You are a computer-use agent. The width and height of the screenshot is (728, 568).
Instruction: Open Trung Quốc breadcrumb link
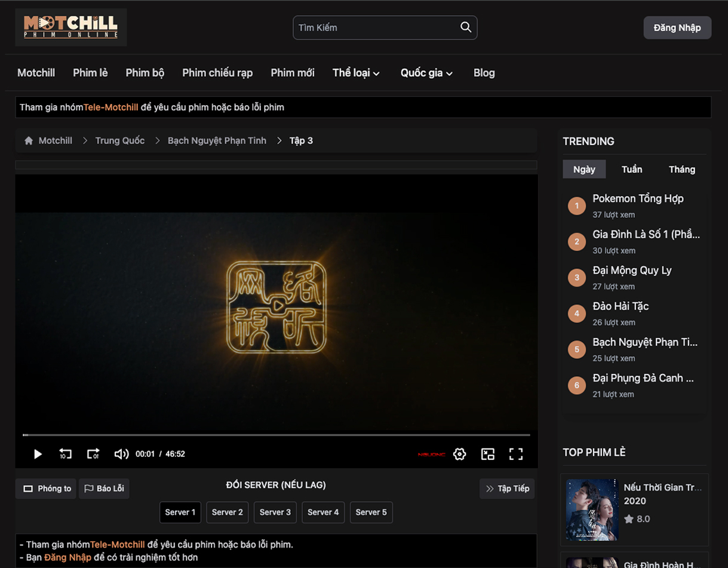click(120, 140)
